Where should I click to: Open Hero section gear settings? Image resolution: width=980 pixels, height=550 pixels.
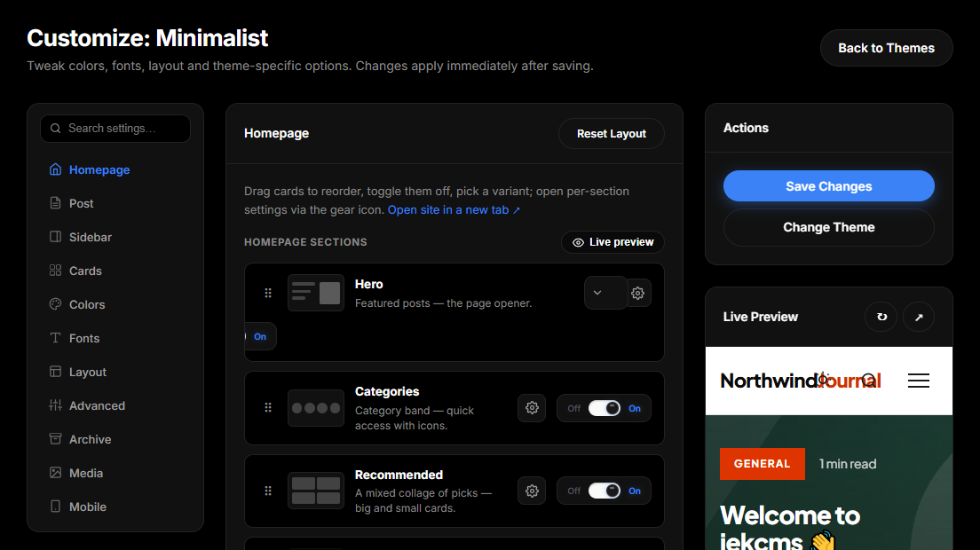[x=637, y=293]
